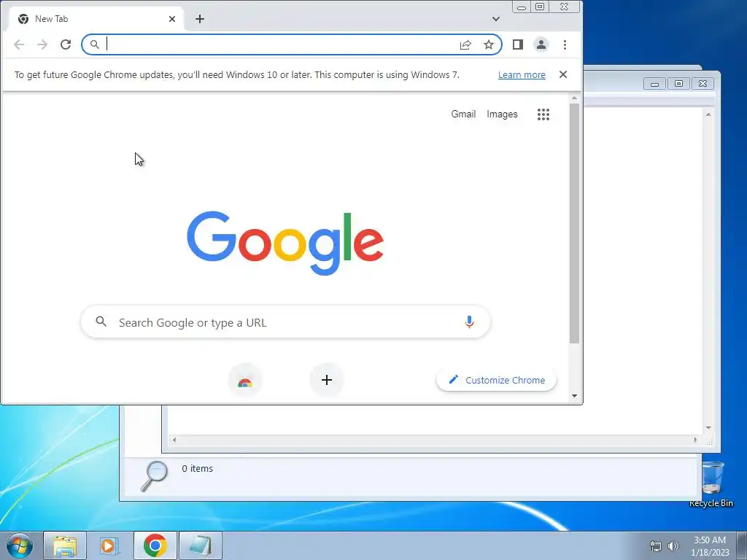Open the Chrome Web Store shortcut

[245, 381]
